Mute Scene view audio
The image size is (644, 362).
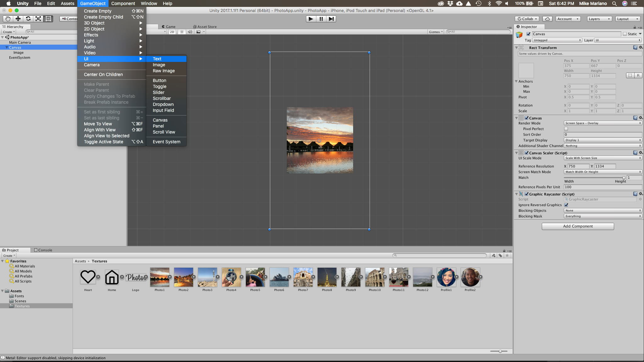click(x=190, y=32)
